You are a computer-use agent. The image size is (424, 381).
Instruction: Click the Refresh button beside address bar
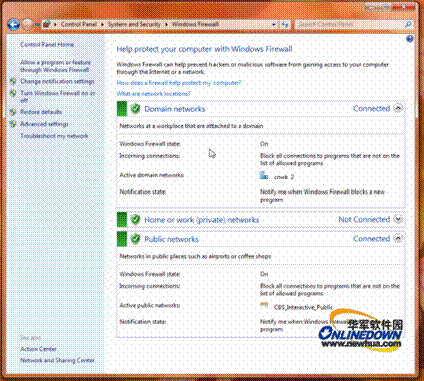coord(285,25)
